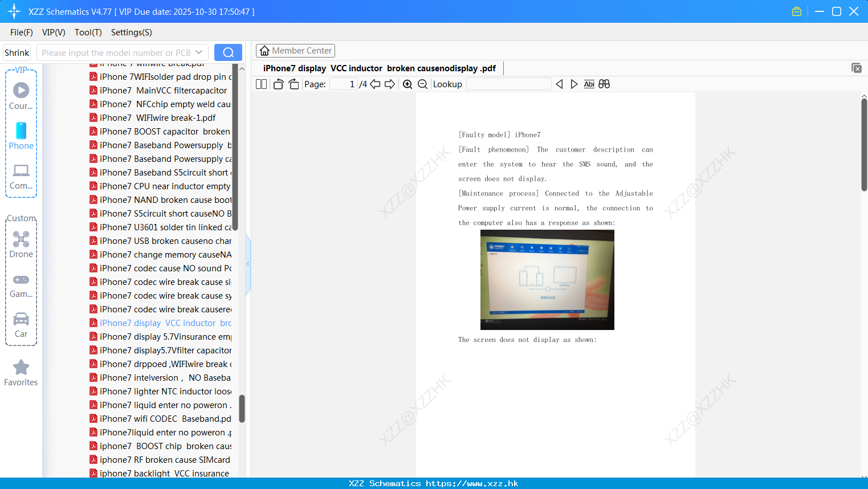This screenshot has height=489, width=868.
Task: Open iPhone7 lighter NTC inductor loose file
Action: [161, 392]
